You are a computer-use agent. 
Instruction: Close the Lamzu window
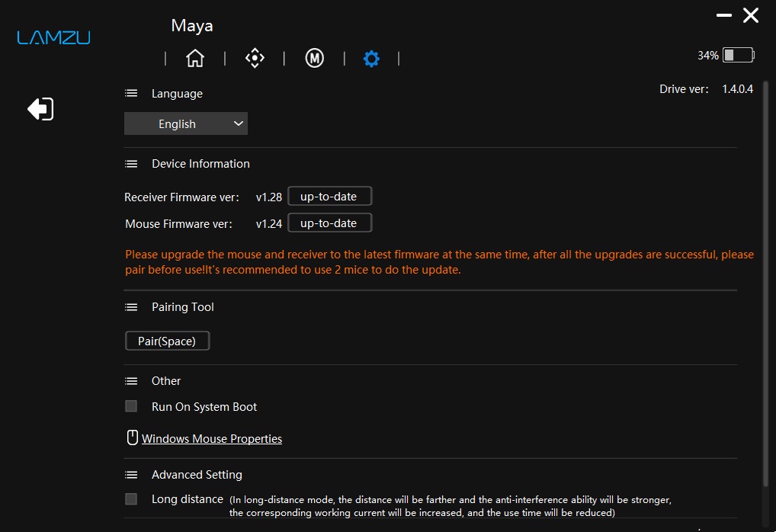(751, 15)
